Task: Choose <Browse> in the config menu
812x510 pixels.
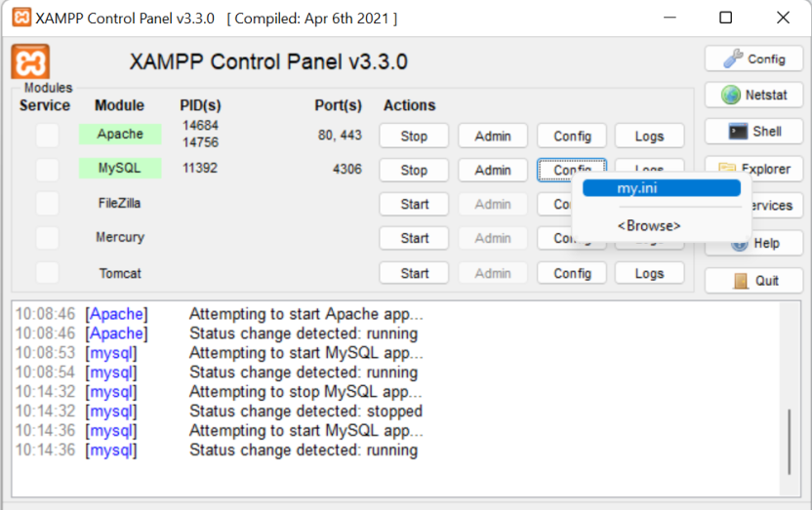Action: point(649,226)
